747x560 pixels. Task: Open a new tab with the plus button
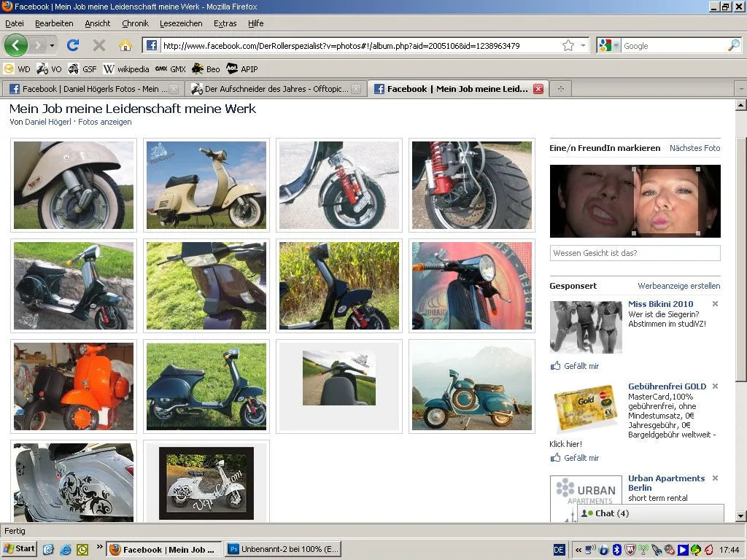561,89
